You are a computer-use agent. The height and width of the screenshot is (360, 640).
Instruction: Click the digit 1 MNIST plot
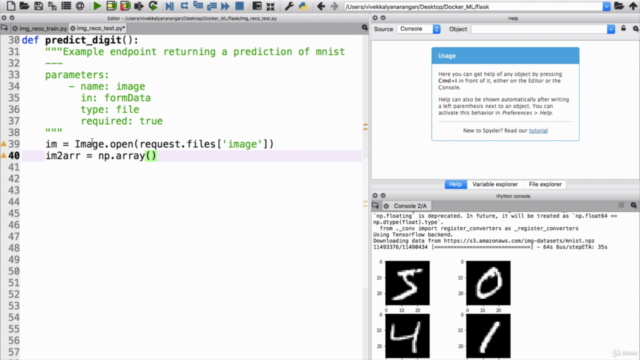tap(488, 336)
